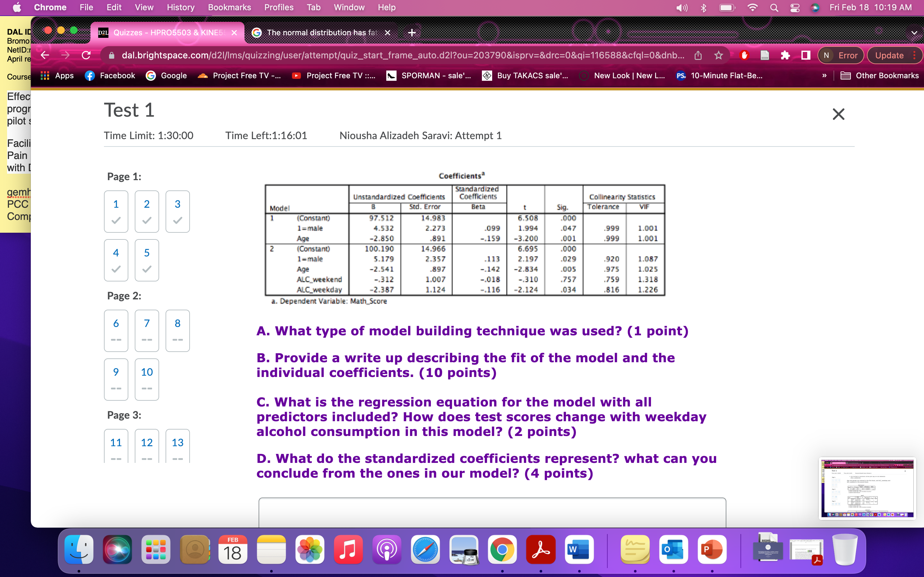Launch Microsoft Word from the Dock
The width and height of the screenshot is (924, 577).
click(579, 549)
